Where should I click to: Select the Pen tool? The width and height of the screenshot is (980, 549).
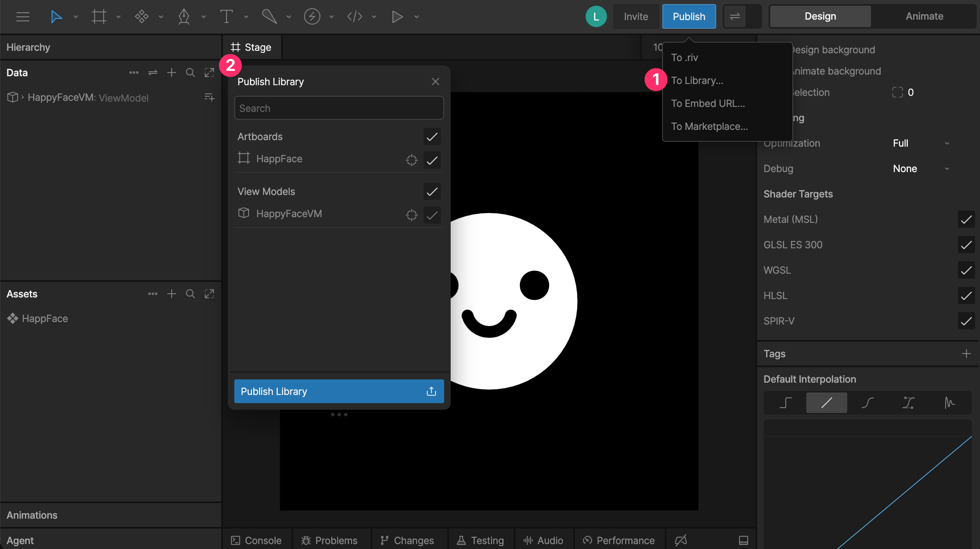(184, 17)
